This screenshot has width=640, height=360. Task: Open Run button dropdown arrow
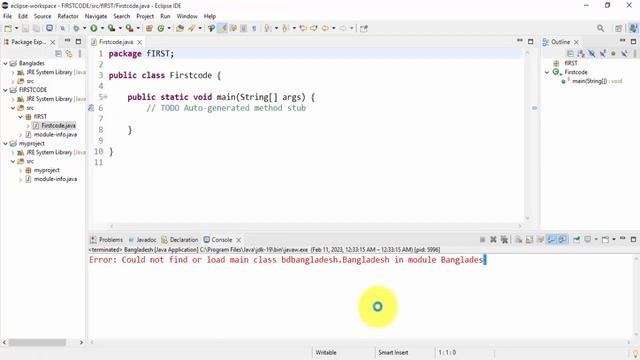102,28
